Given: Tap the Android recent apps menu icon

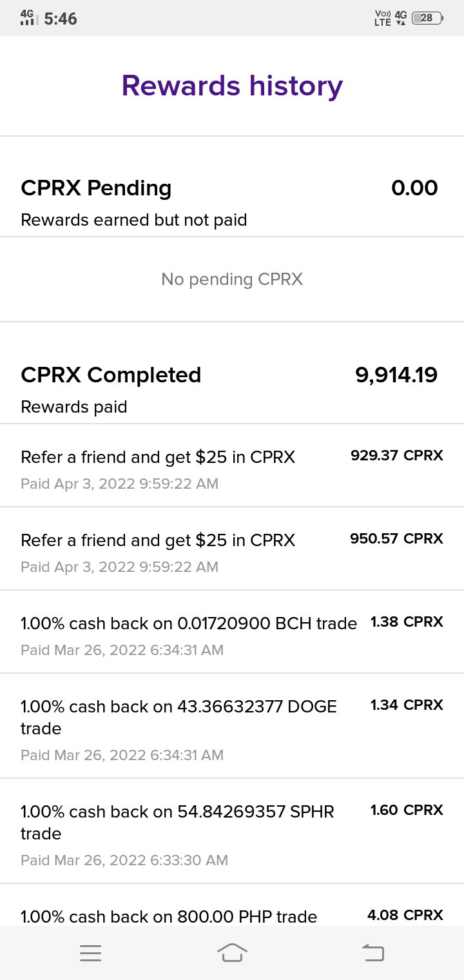Looking at the screenshot, I should pyautogui.click(x=90, y=953).
